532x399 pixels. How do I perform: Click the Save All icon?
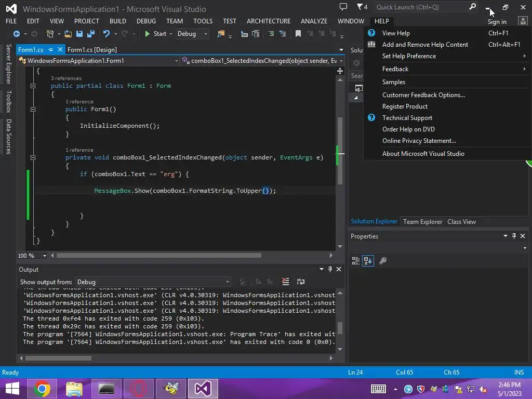pyautogui.click(x=90, y=34)
